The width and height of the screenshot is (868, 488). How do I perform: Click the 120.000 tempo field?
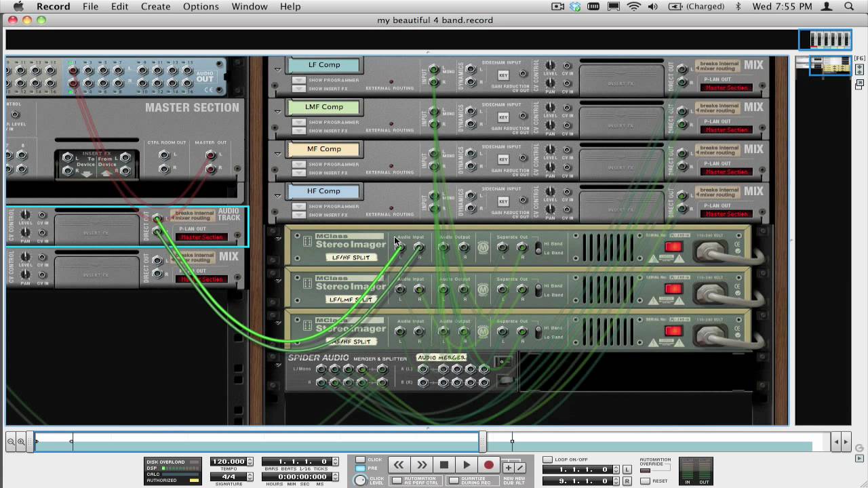click(228, 462)
